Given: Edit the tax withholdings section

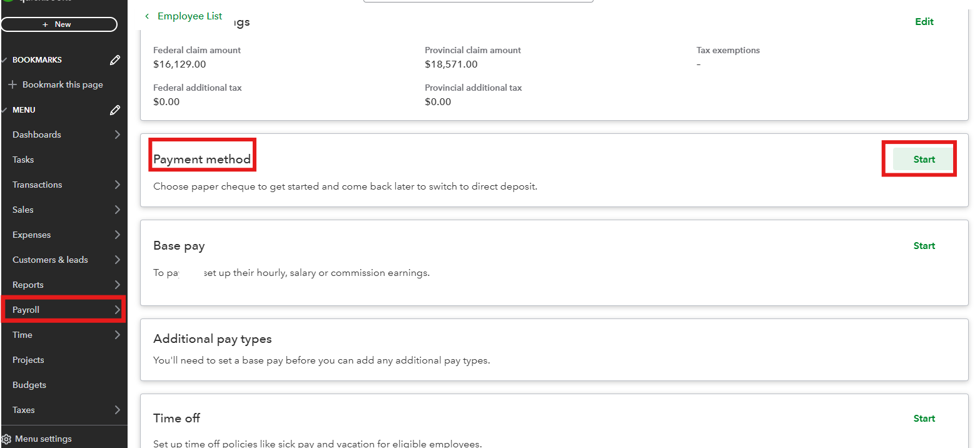Looking at the screenshot, I should 924,22.
